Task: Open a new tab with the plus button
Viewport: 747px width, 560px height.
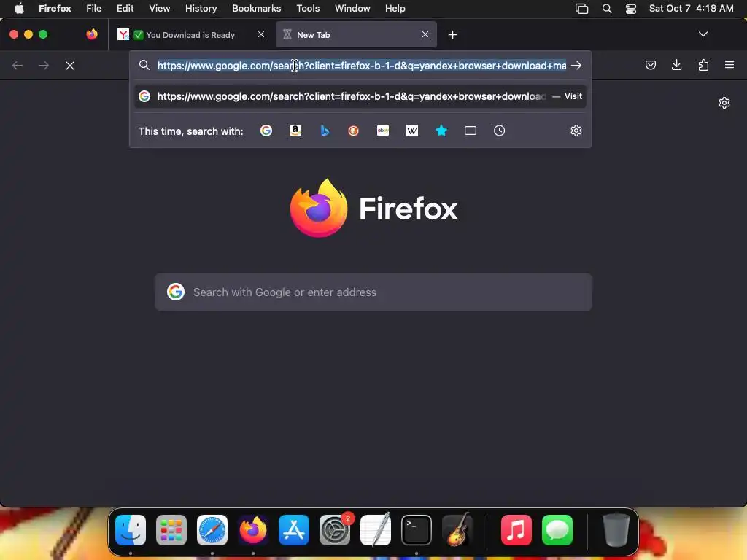Action: (x=452, y=35)
